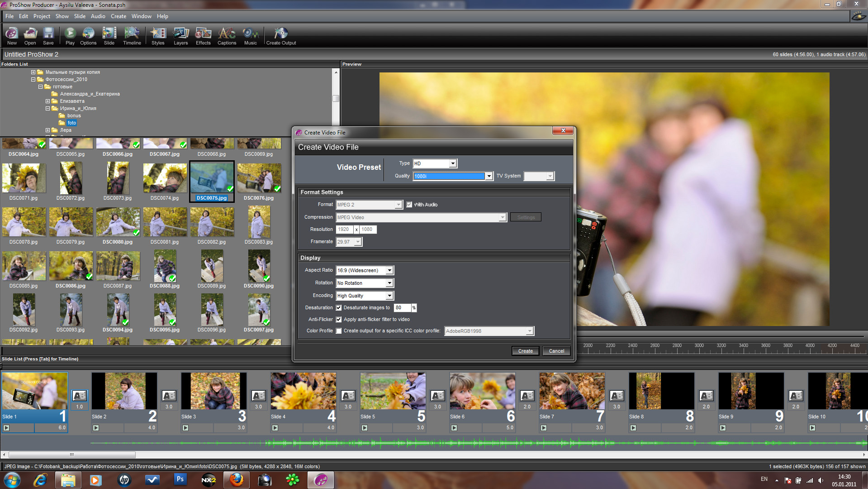This screenshot has width=868, height=489.
Task: Select the foto folder in the tree
Action: [72, 123]
